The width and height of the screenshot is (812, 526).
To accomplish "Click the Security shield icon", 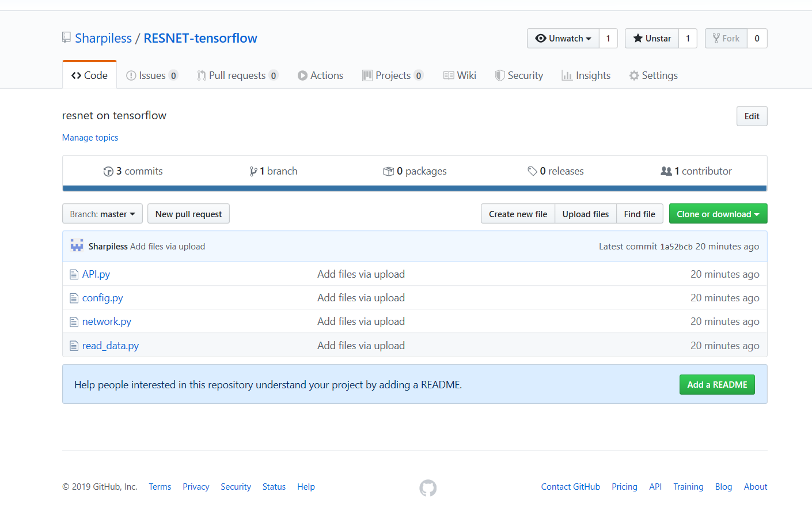I will pos(500,75).
